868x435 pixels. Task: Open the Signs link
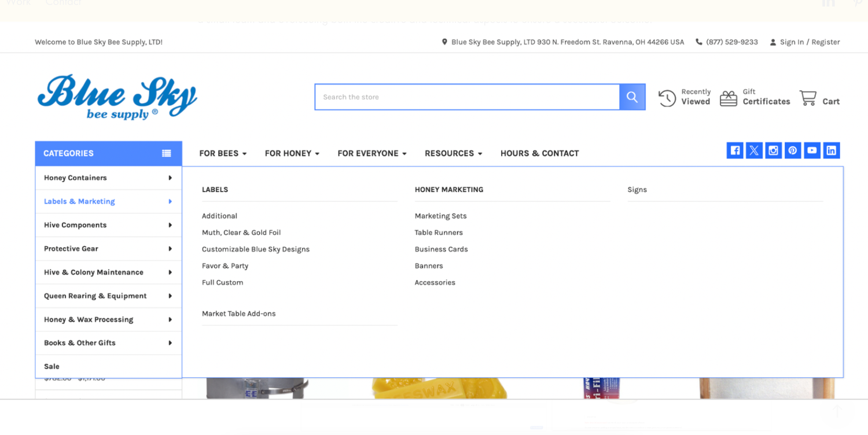[x=637, y=190]
